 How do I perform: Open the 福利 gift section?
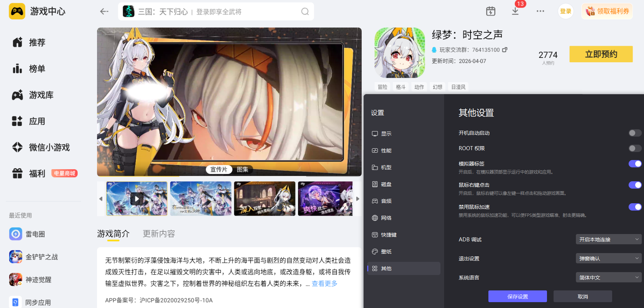click(29, 173)
